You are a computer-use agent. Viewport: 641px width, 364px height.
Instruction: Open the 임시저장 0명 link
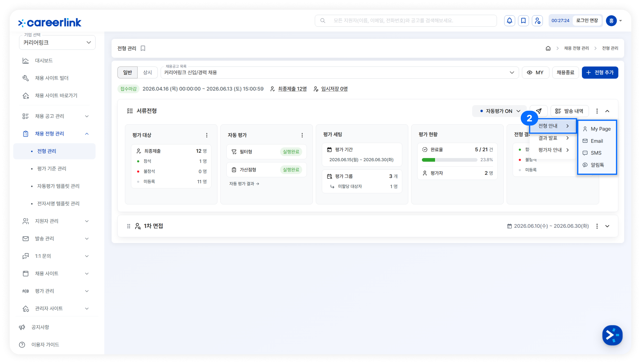pyautogui.click(x=334, y=89)
